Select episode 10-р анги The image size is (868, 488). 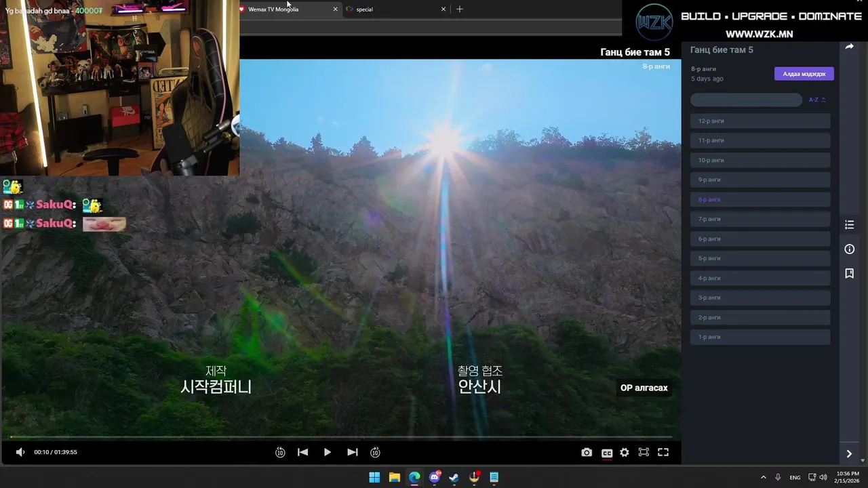click(x=760, y=161)
